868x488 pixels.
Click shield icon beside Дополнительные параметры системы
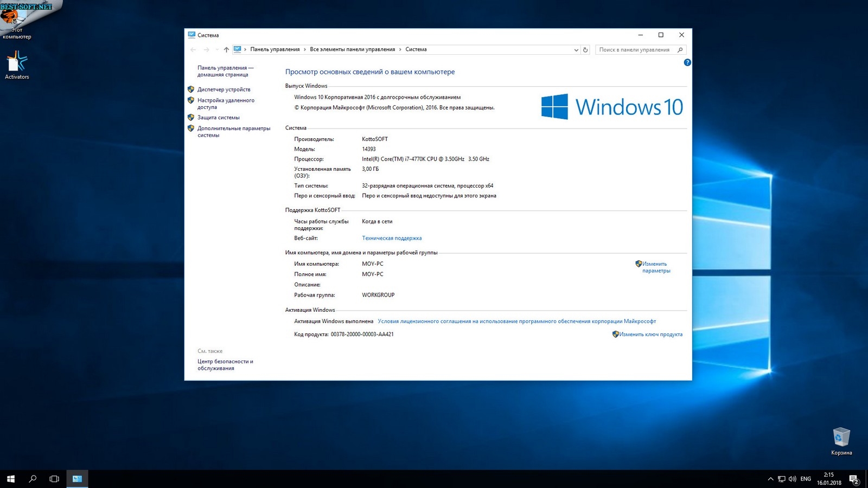pyautogui.click(x=191, y=129)
